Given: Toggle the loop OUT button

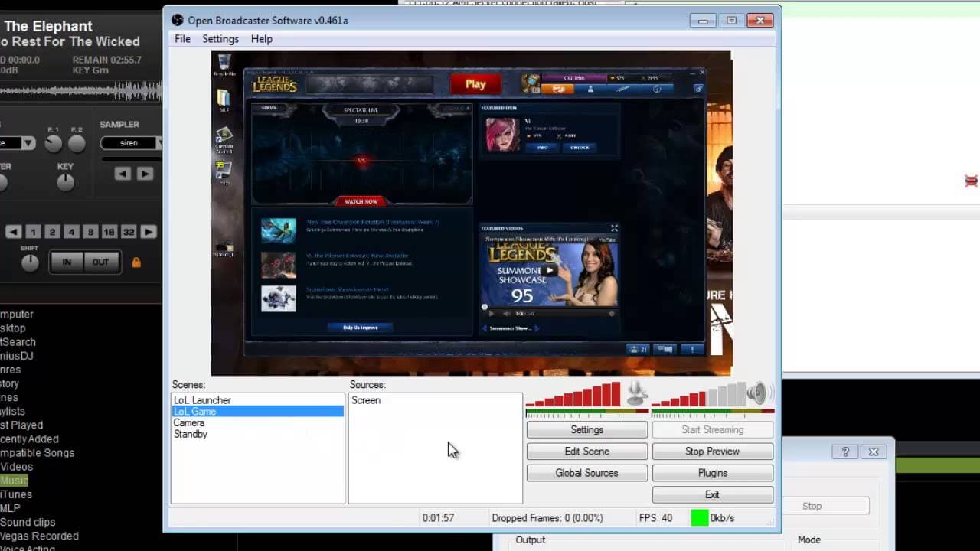Looking at the screenshot, I should pyautogui.click(x=100, y=262).
